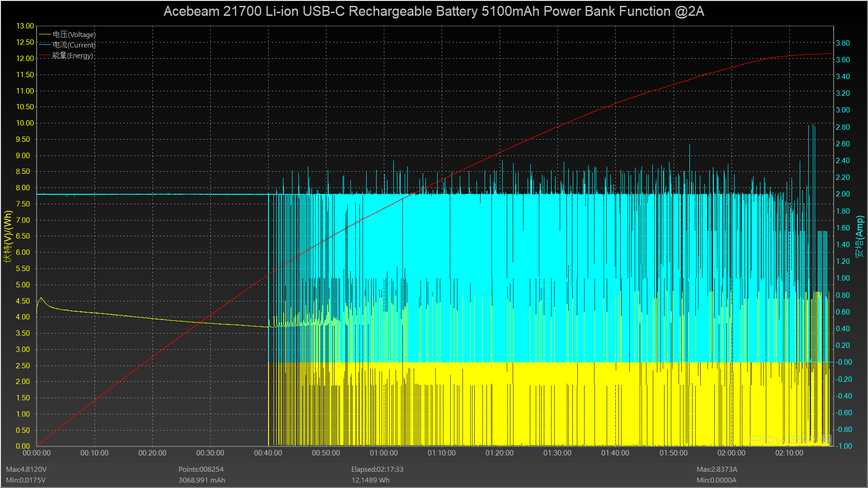This screenshot has height=488, width=868.
Task: Click the Points:008254 status text
Action: click(x=201, y=469)
